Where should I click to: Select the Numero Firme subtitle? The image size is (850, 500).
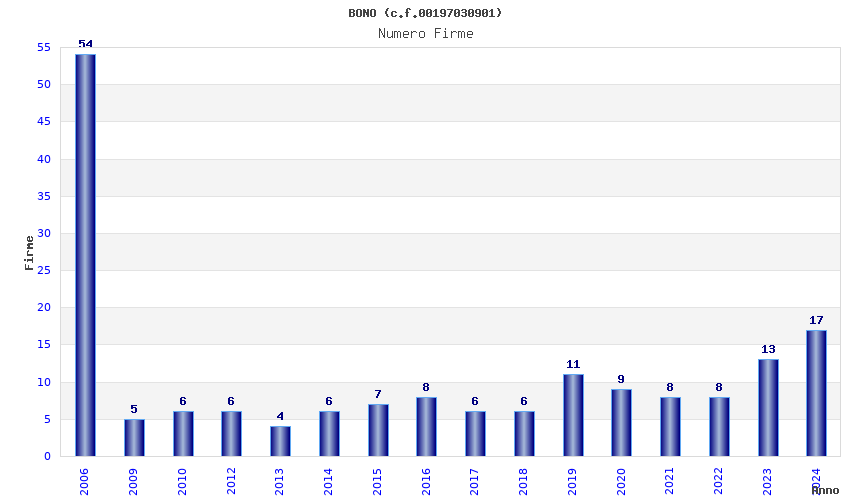tap(426, 34)
